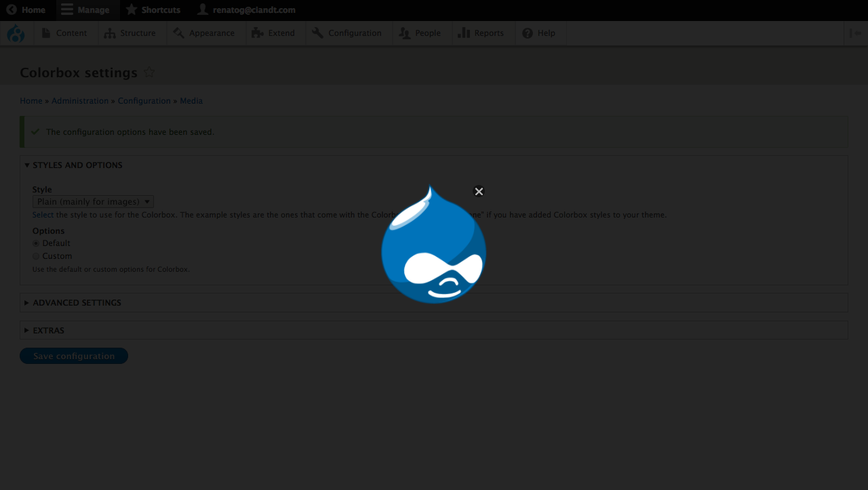Click the Select link in style description
Viewport: 868px width, 490px height.
[43, 215]
